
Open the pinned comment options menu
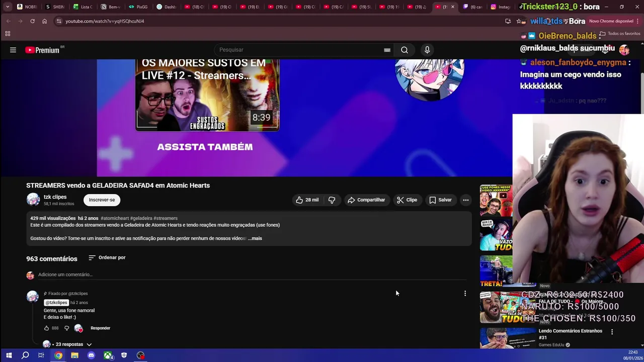465,293
